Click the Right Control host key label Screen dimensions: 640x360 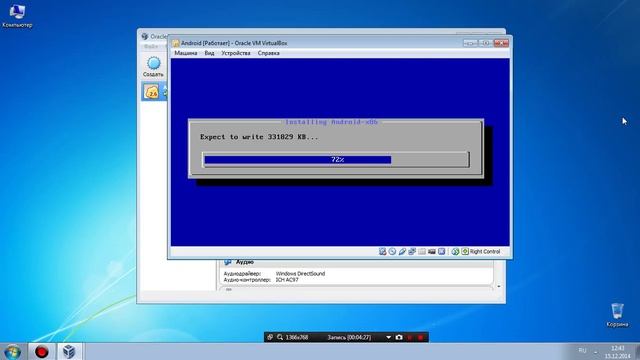(x=485, y=251)
